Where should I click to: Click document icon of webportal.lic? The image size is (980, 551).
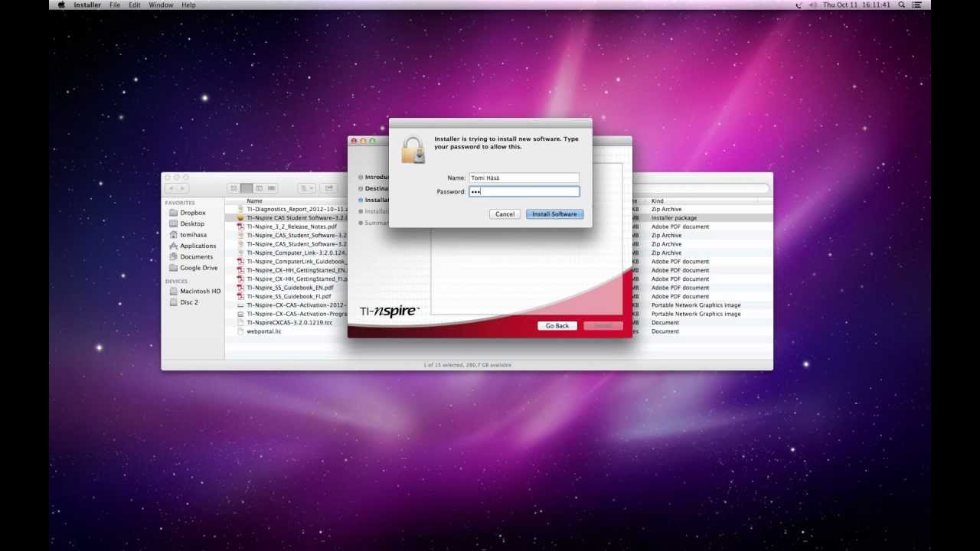coord(240,331)
